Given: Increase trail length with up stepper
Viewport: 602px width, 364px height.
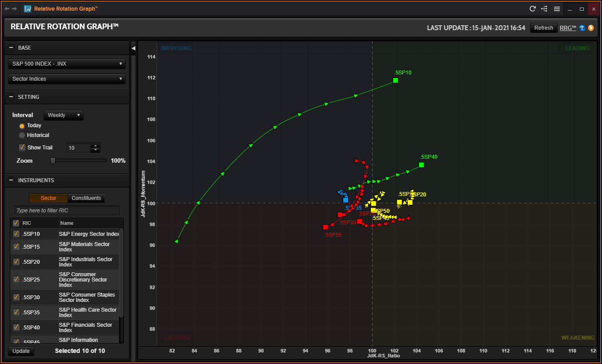Looking at the screenshot, I should point(95,145).
